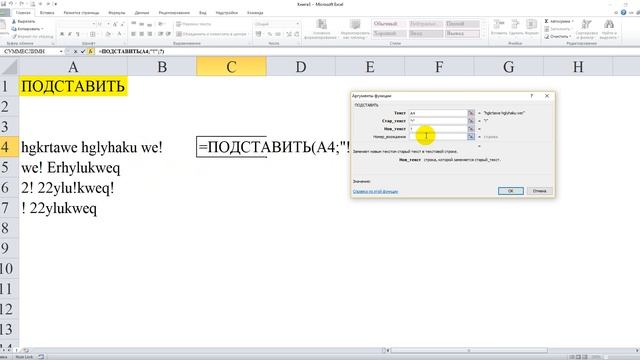This screenshot has height=360, width=640.
Task: Click the dialog's question mark help button
Action: (531, 96)
